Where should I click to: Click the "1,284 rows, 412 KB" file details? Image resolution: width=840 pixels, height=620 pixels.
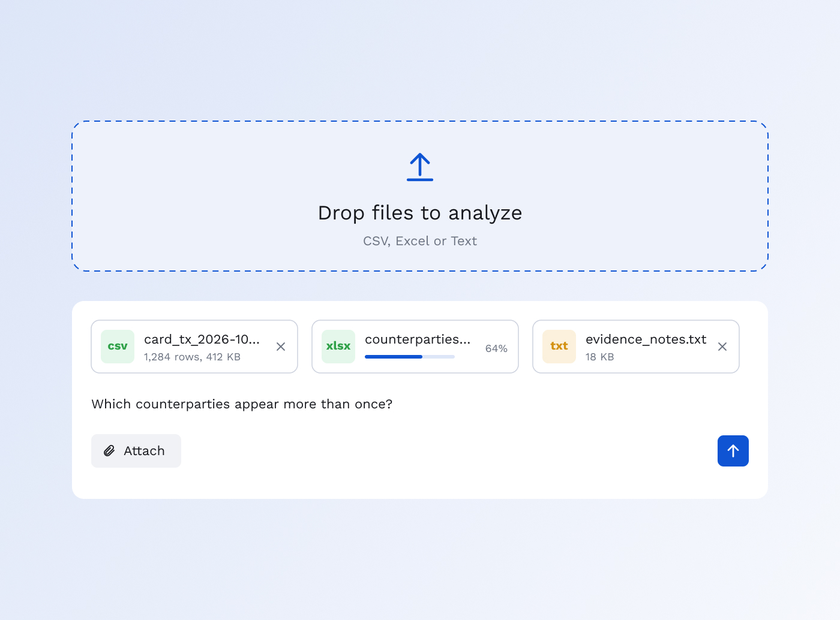pos(192,357)
